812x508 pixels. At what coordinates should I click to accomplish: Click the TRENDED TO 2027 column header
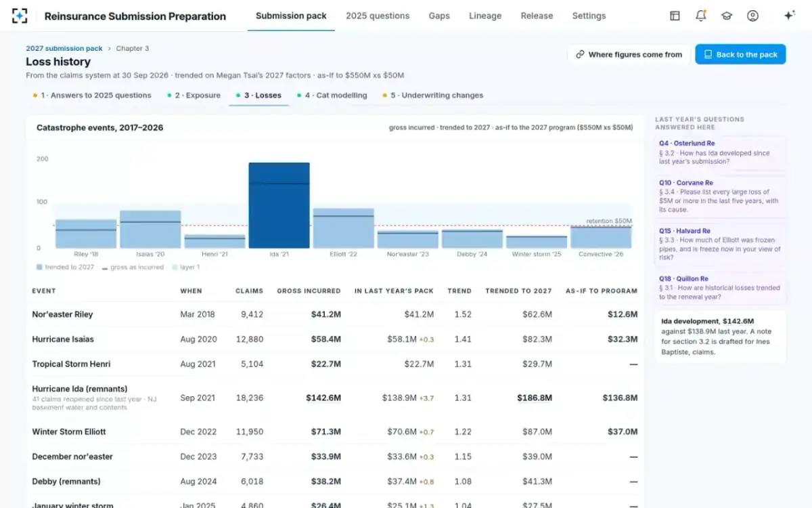[x=518, y=291]
